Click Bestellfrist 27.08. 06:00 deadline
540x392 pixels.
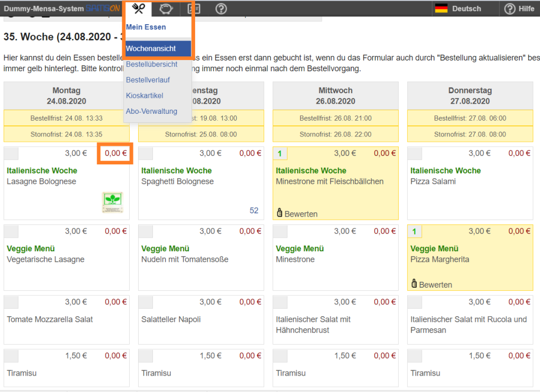pyautogui.click(x=470, y=118)
